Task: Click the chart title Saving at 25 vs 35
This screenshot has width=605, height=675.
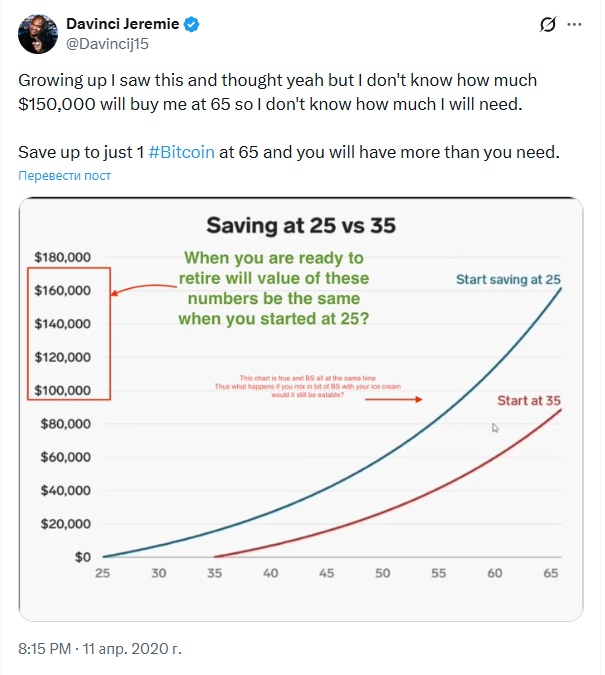Action: click(300, 225)
